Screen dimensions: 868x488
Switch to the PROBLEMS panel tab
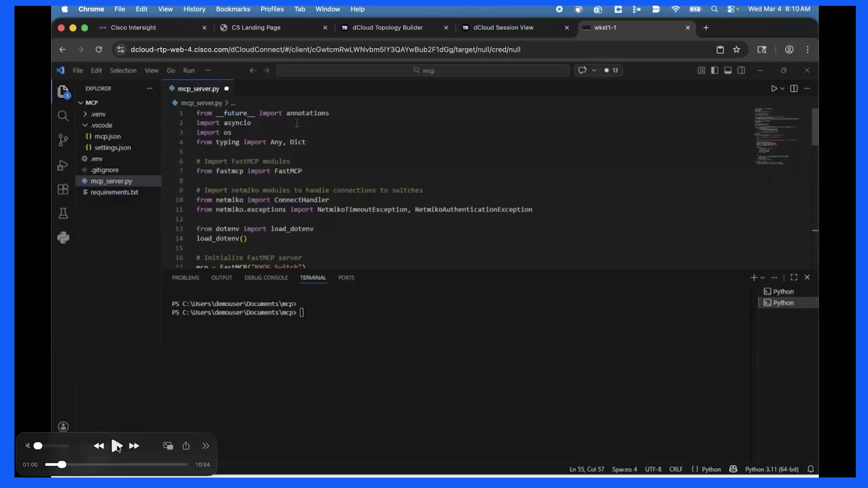coord(185,278)
